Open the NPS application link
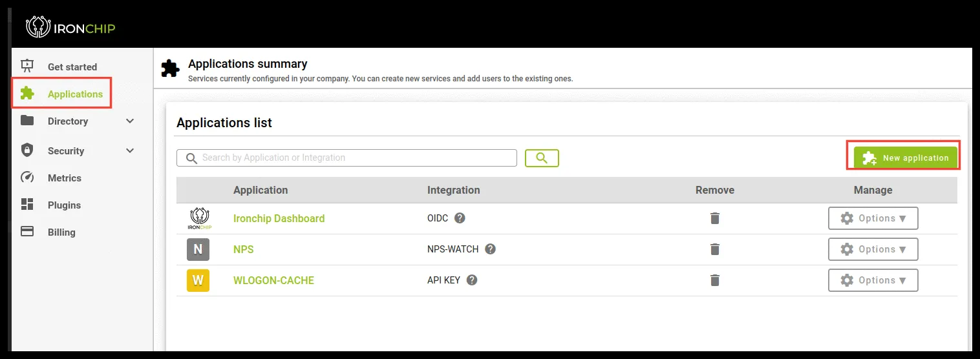The height and width of the screenshot is (359, 980). tap(243, 249)
